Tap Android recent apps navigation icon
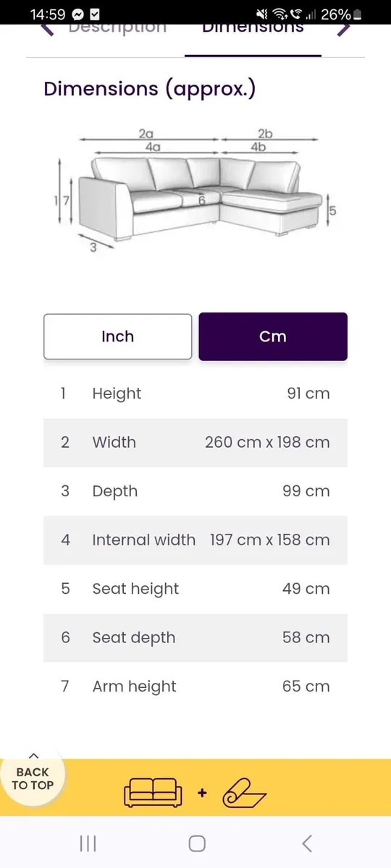Image resolution: width=391 pixels, height=868 pixels. (88, 843)
